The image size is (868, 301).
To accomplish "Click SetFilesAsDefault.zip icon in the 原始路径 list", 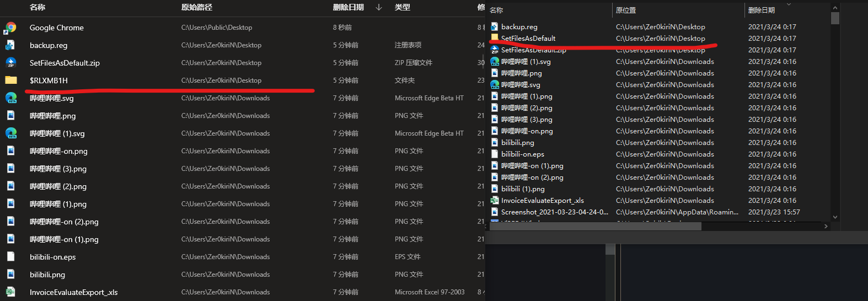I will (x=10, y=63).
